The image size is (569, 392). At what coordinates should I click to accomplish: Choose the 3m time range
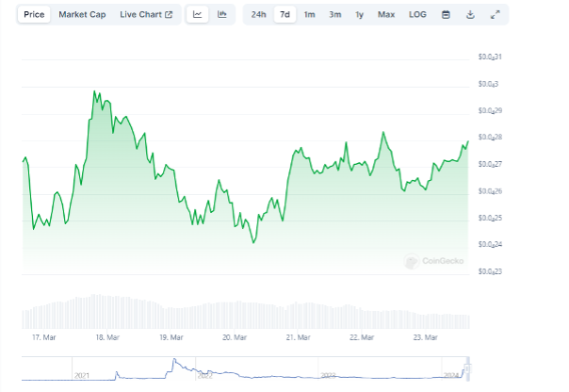(335, 15)
